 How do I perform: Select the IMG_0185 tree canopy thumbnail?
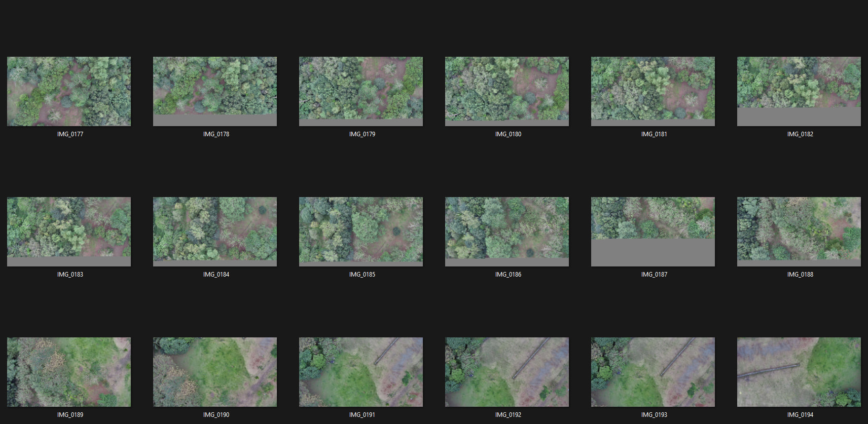pos(361,232)
